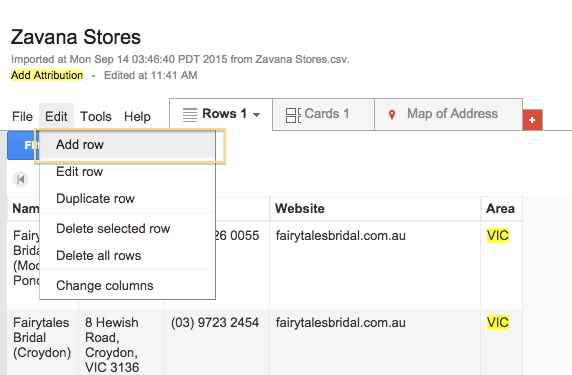Image resolution: width=572 pixels, height=375 pixels.
Task: Switch to the Map of Address tab
Action: (x=449, y=114)
